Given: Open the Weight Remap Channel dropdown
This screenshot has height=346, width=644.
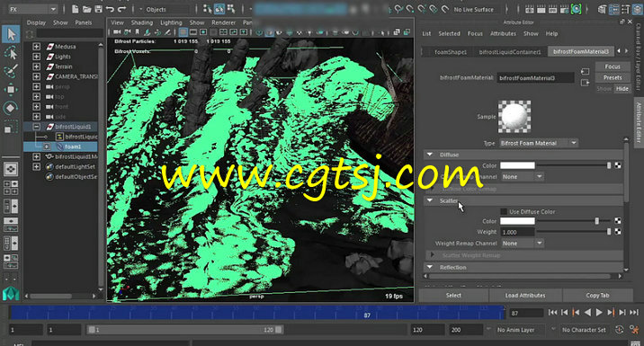Looking at the screenshot, I should (x=522, y=244).
